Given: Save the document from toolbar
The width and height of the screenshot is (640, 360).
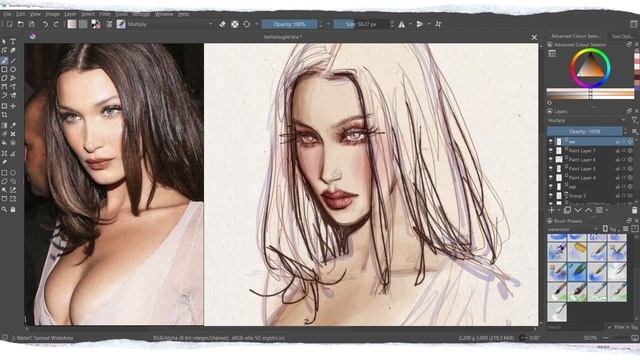Looking at the screenshot, I should (x=31, y=24).
